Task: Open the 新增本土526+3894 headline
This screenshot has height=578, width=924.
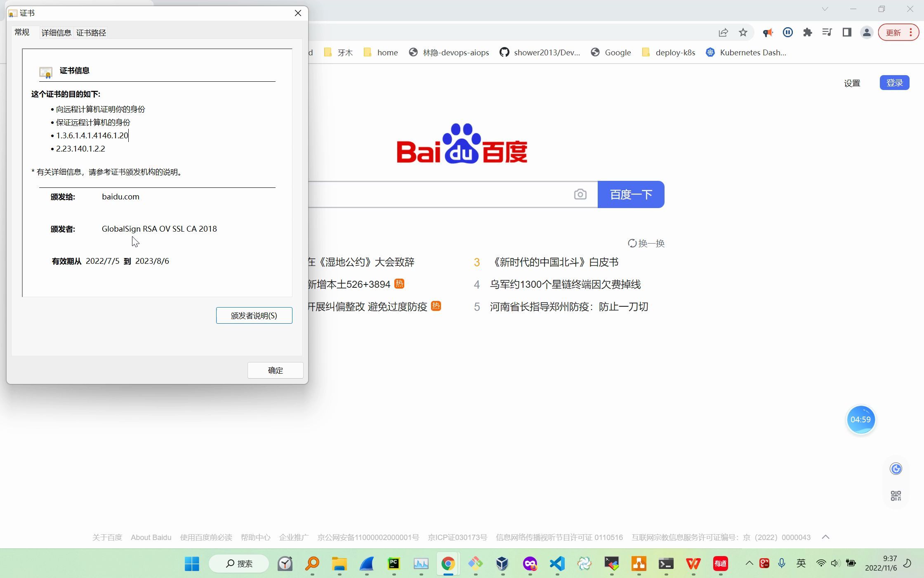Action: click(349, 284)
